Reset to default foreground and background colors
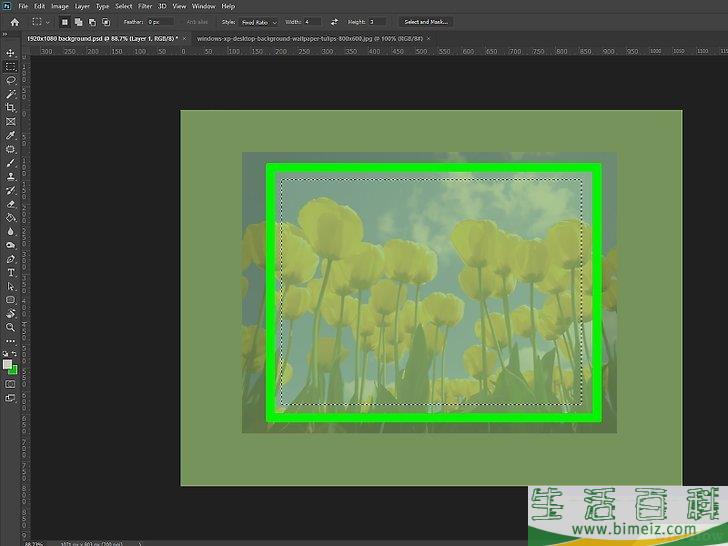The height and width of the screenshot is (546, 728). [x=6, y=354]
